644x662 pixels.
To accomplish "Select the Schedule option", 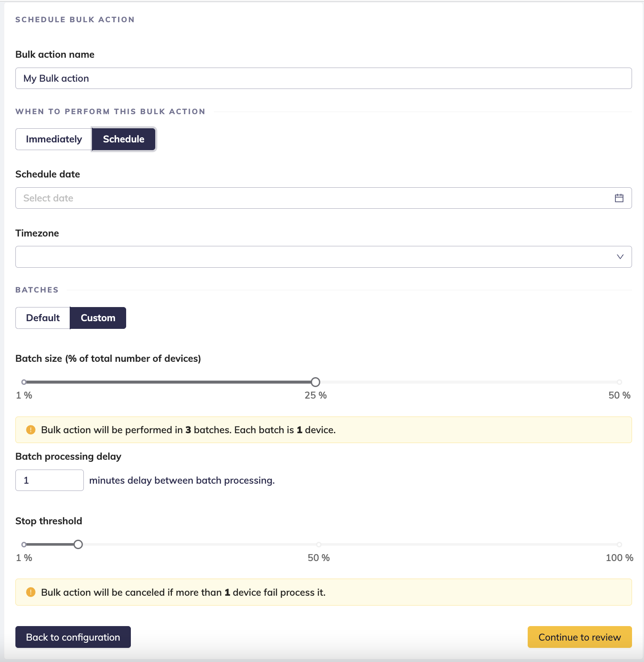I will (x=124, y=139).
